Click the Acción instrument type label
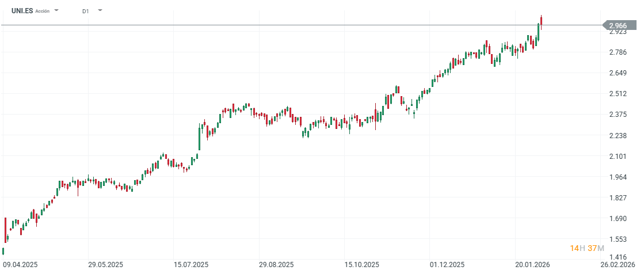The height and width of the screenshot is (274, 644). [43, 11]
